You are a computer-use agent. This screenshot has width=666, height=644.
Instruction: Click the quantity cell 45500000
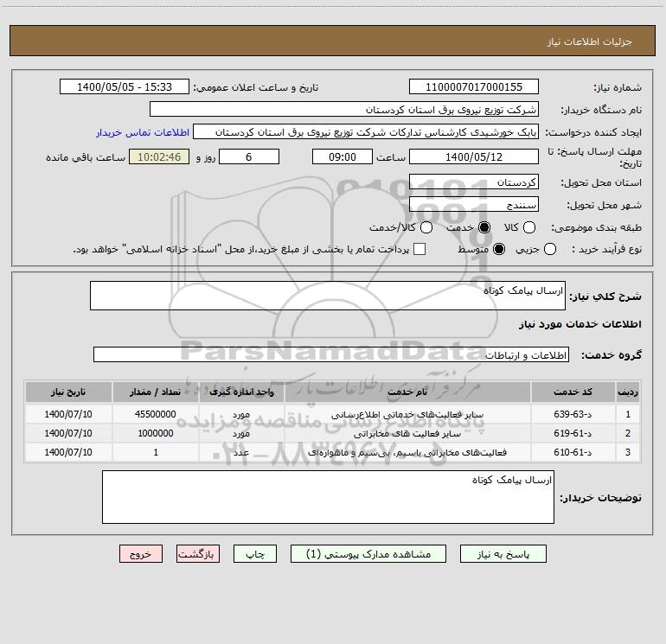coord(155,414)
